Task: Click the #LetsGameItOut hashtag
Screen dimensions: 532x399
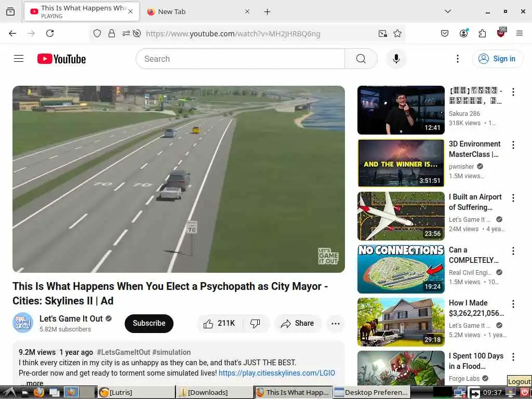Action: tap(124, 352)
